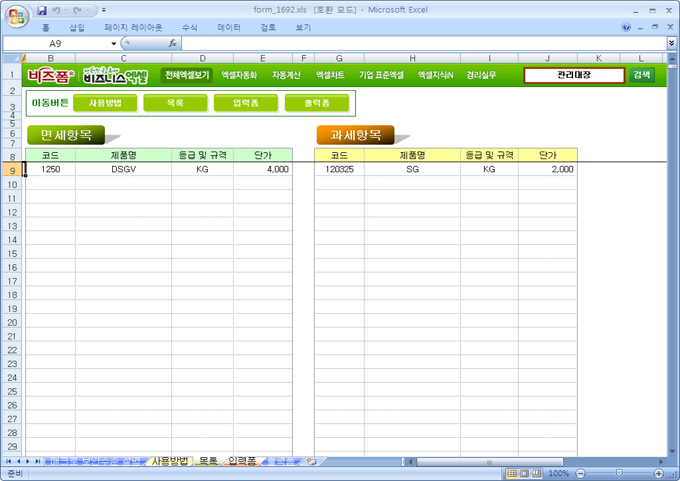This screenshot has height=481, width=680.
Task: Click the 검색 search button
Action: [641, 75]
